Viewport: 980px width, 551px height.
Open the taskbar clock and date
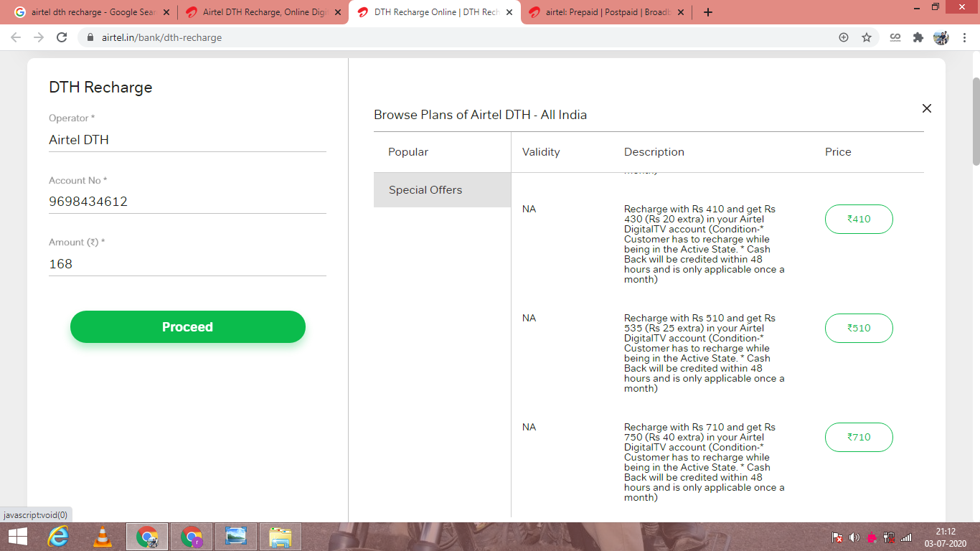[946, 537]
